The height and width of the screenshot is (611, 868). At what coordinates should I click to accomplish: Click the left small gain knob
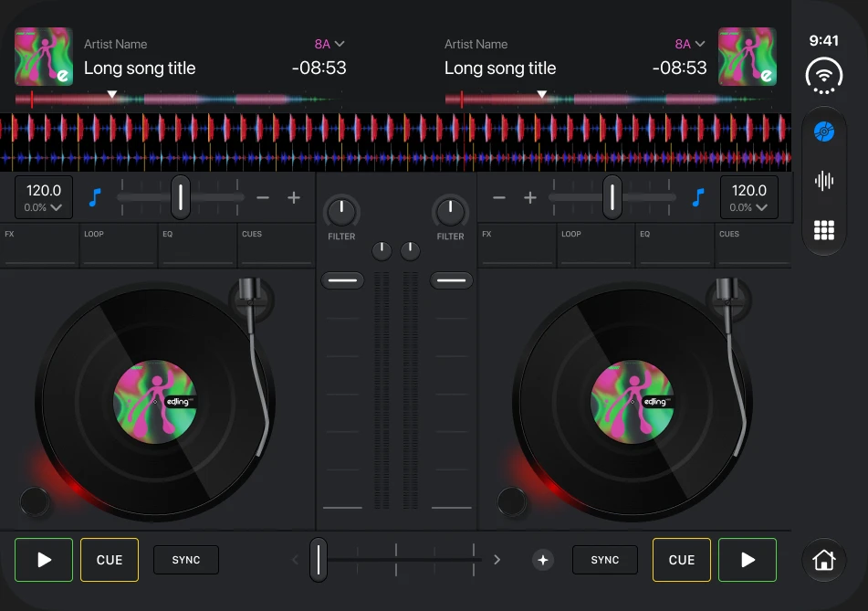(382, 251)
